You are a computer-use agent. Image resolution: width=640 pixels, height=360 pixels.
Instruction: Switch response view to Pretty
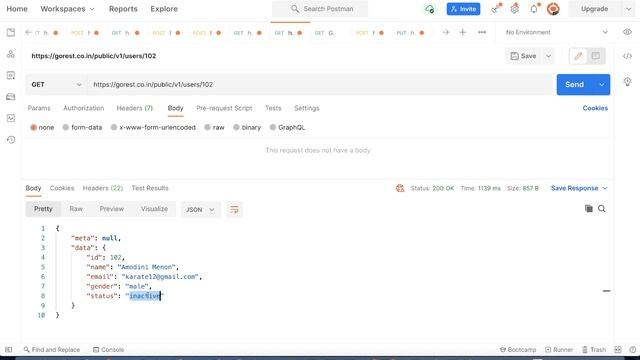[x=43, y=209]
